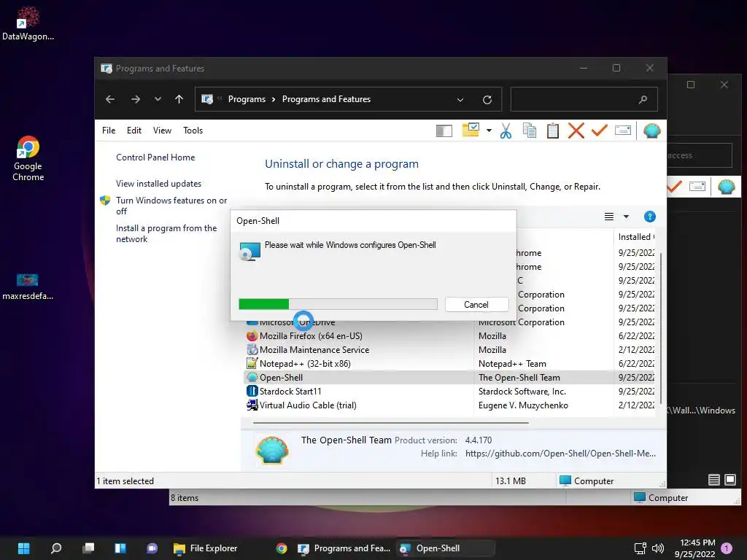Click Install a program from the network

tap(166, 233)
